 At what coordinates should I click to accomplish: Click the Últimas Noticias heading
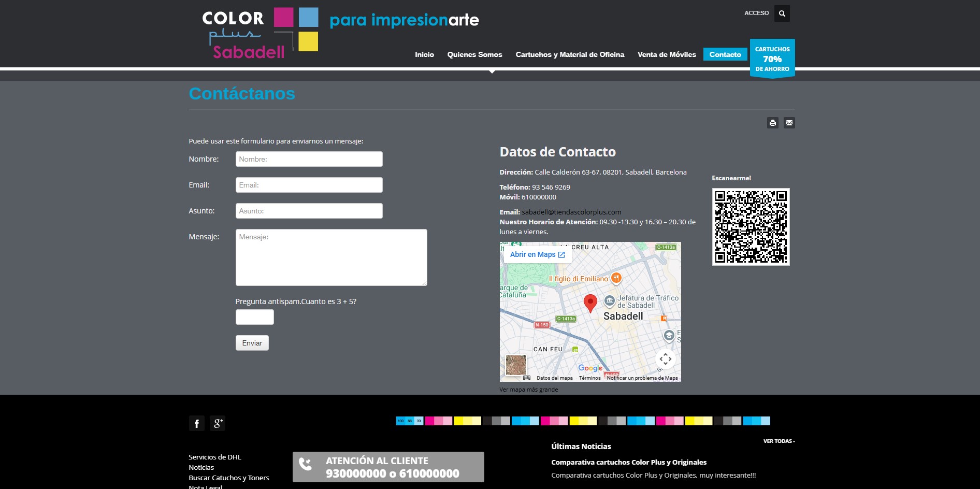point(581,446)
